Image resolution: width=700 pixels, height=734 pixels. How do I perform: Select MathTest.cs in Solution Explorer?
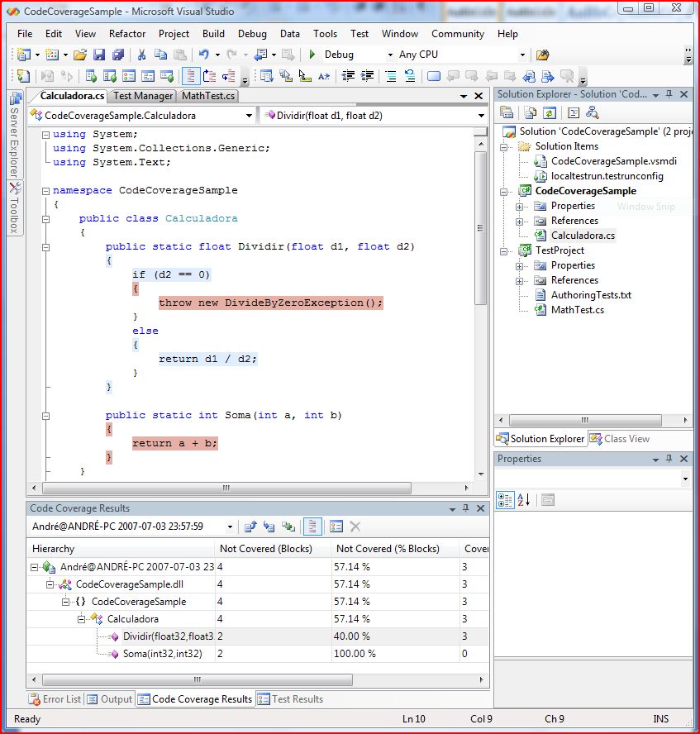578,310
